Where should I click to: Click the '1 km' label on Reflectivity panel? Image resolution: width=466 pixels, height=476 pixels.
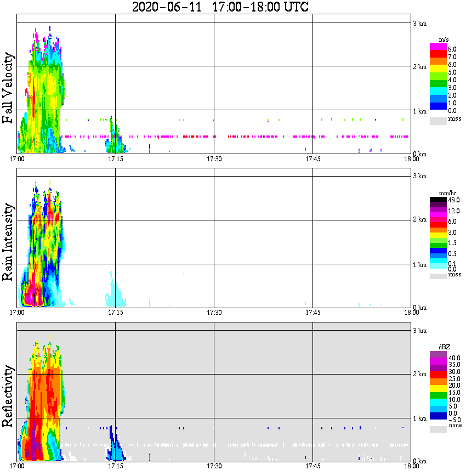pos(419,418)
